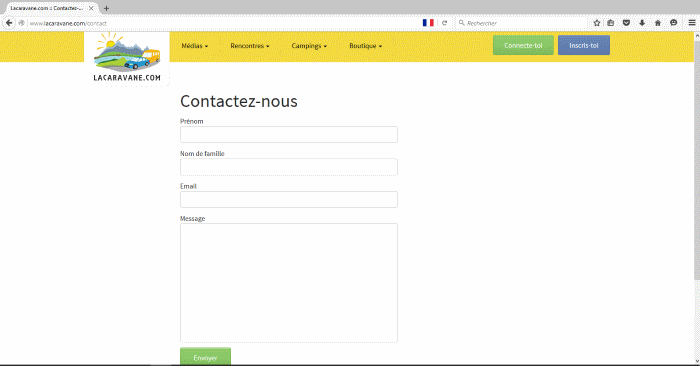Click the Contactez-nous heading

pos(239,101)
